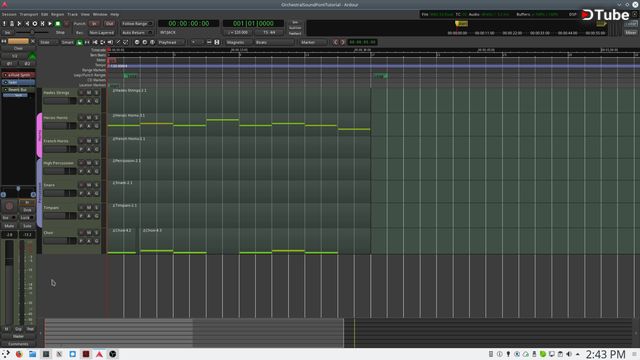Image resolution: width=640 pixels, height=360 pixels.
Task: Click the TS 4/4 time signature button
Action: click(x=269, y=33)
